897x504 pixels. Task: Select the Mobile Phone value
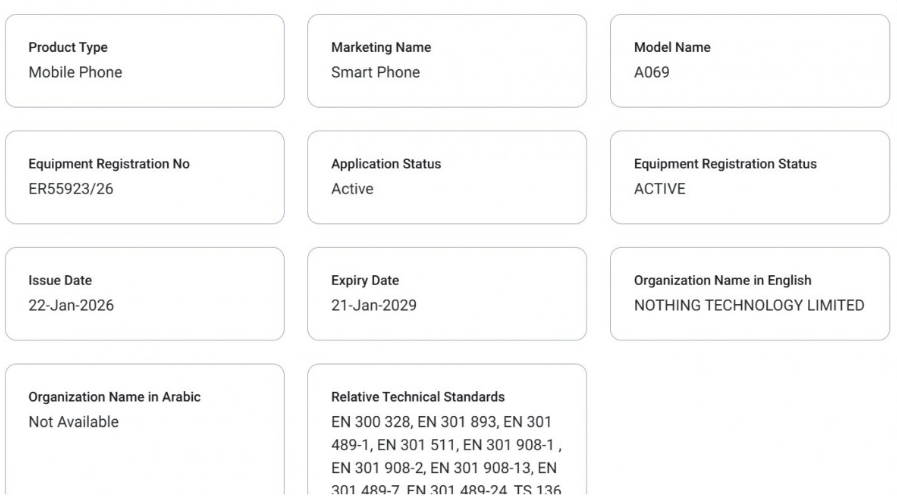75,72
